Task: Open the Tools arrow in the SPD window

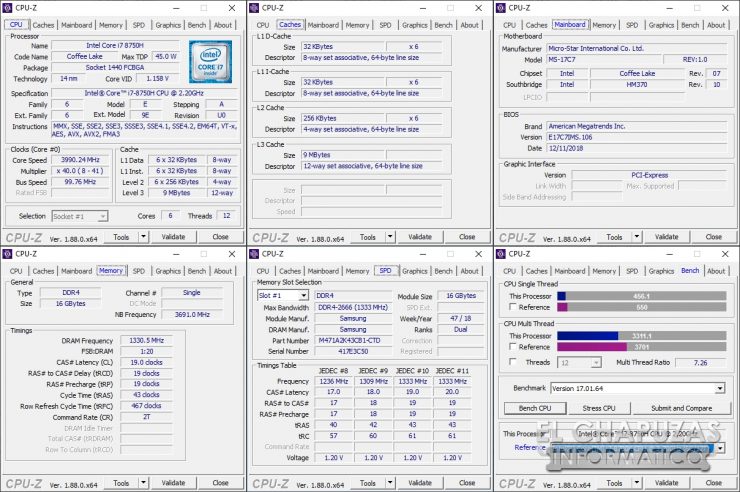Action: pos(390,483)
